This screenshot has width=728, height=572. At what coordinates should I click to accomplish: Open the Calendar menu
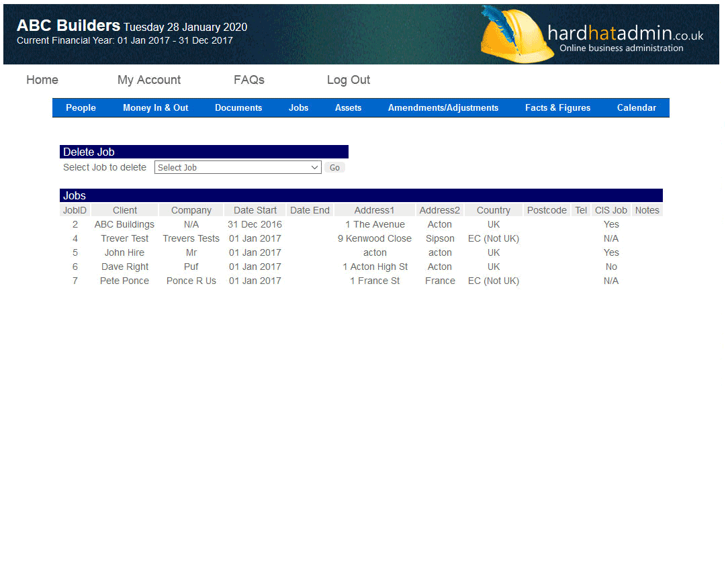pyautogui.click(x=637, y=107)
